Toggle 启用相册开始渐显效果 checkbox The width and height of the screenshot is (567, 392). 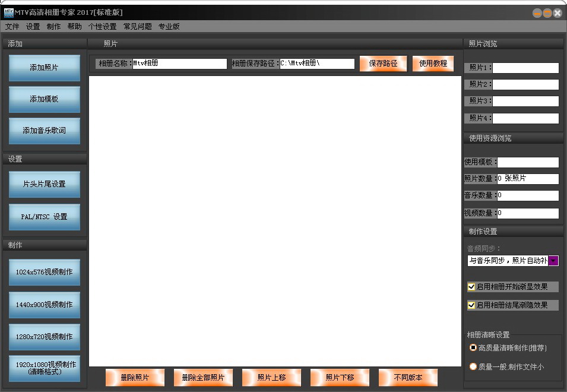click(471, 287)
